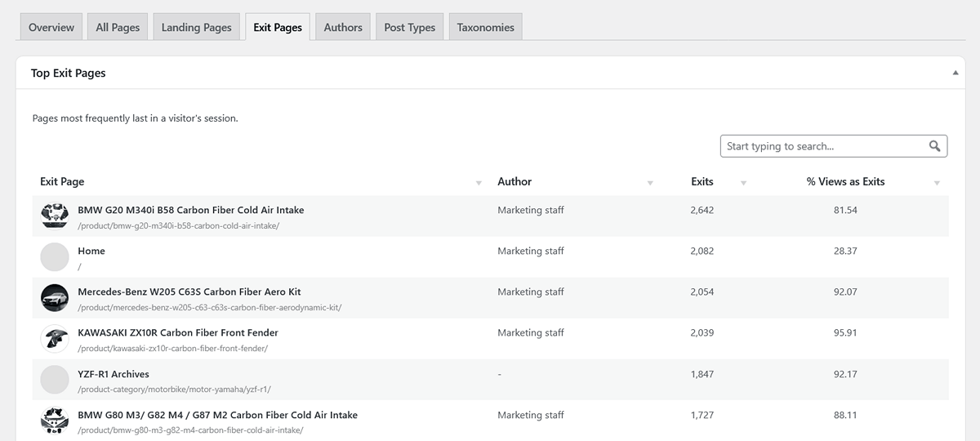Click the percentage value 88.11
Viewport: 980px width, 441px height.
pyautogui.click(x=845, y=415)
